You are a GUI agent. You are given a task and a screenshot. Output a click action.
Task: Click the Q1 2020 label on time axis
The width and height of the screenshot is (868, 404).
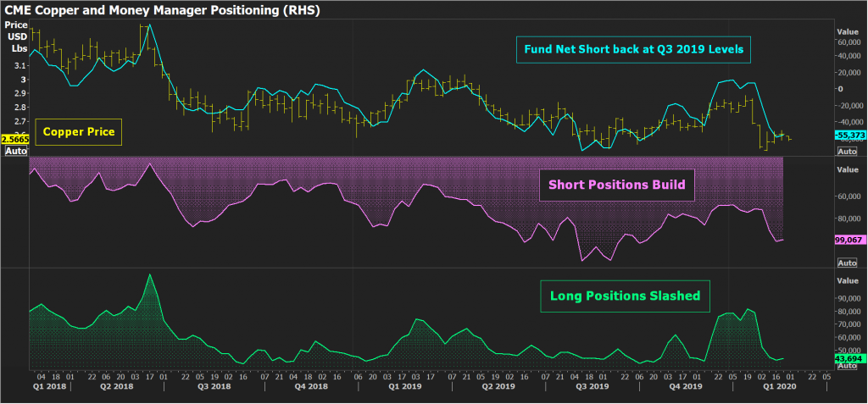777,386
